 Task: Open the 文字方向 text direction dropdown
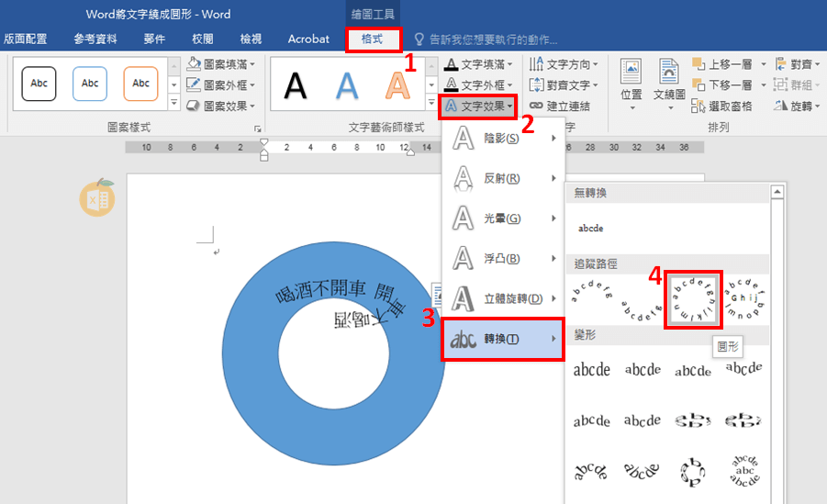click(x=564, y=64)
